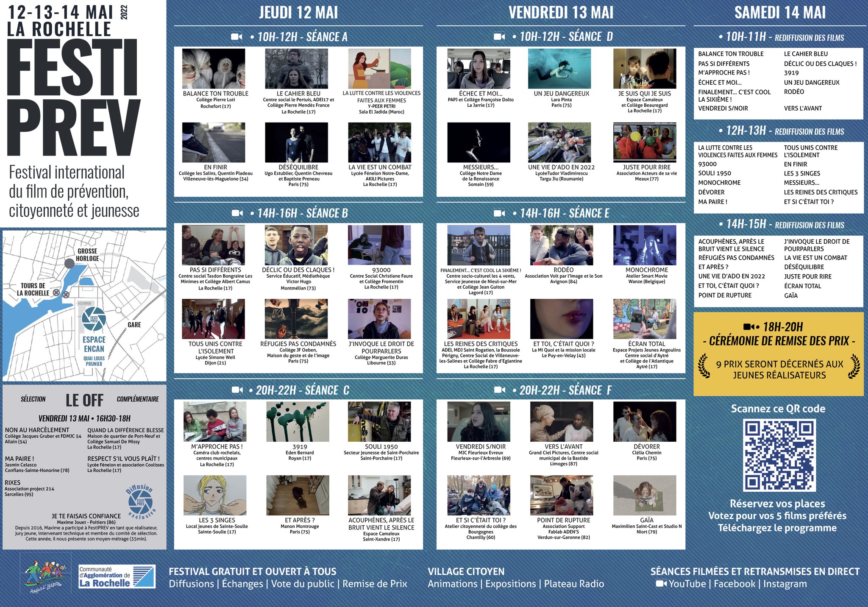Click the Un jeu dangereux underwater thumbnail
This screenshot has width=868, height=607.
coord(559,69)
